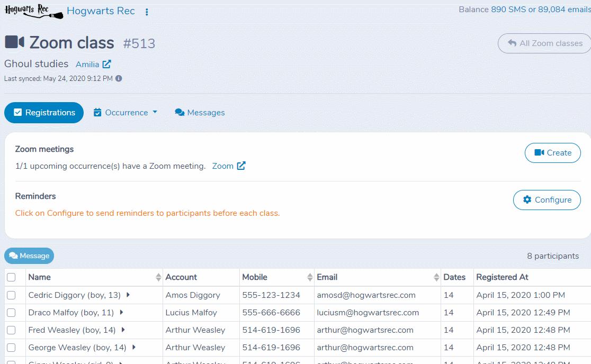Viewport: 591px width, 364px height.
Task: Check the box for Fred Weasley
Action: (x=11, y=330)
